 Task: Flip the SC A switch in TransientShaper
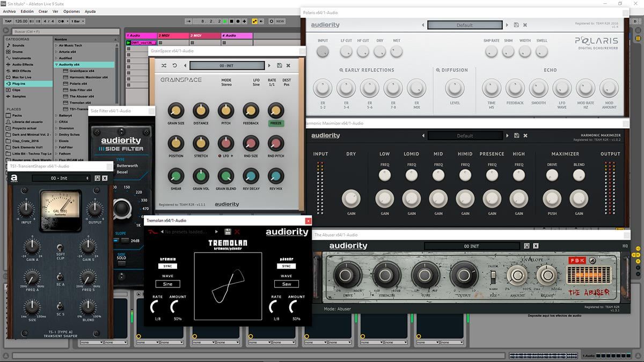click(x=60, y=277)
